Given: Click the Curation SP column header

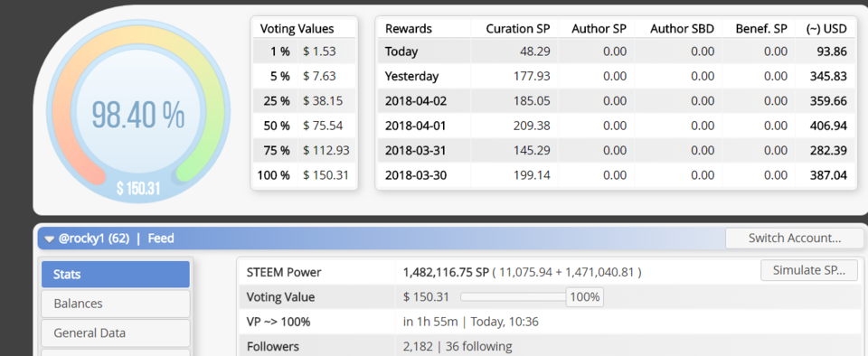Looking at the screenshot, I should pyautogui.click(x=517, y=29).
